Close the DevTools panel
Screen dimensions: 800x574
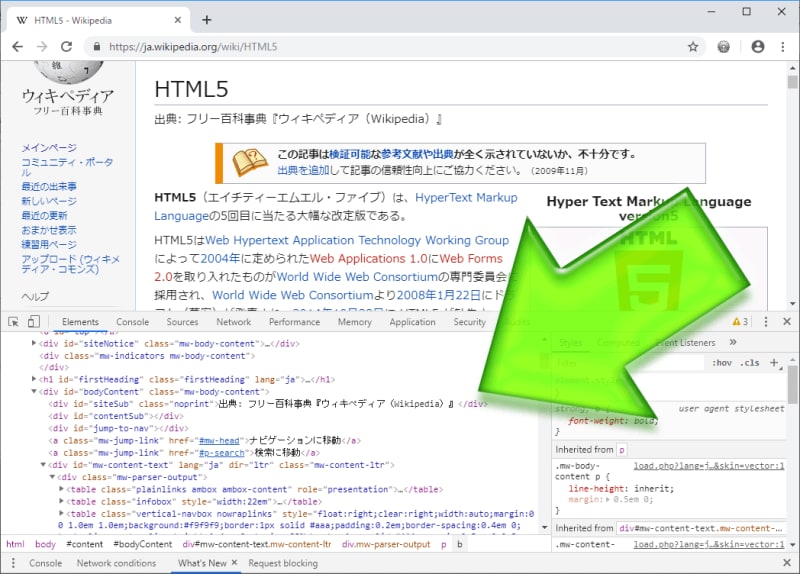click(787, 322)
